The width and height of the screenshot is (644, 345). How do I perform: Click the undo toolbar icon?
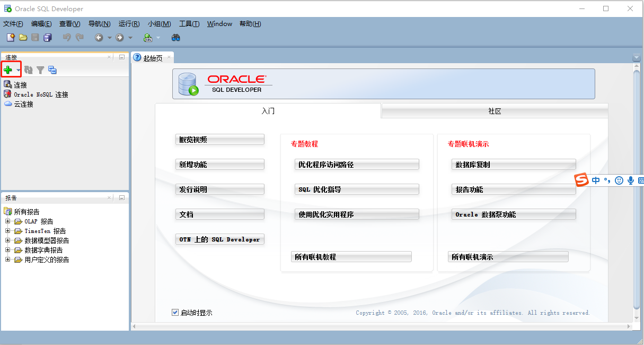(x=67, y=37)
